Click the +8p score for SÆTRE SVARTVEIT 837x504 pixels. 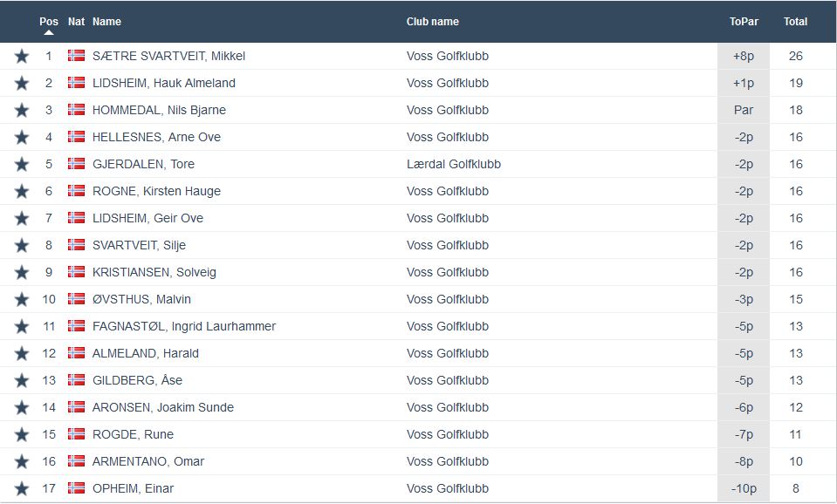(x=743, y=55)
